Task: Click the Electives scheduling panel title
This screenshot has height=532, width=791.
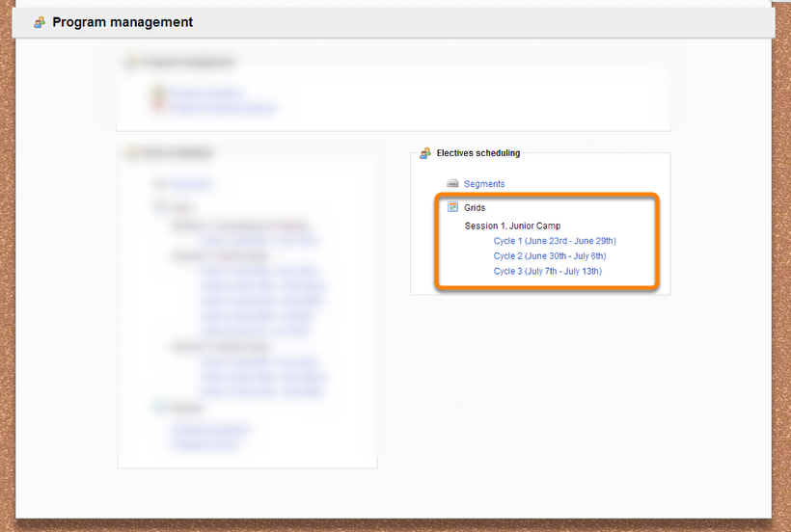Action: click(478, 153)
